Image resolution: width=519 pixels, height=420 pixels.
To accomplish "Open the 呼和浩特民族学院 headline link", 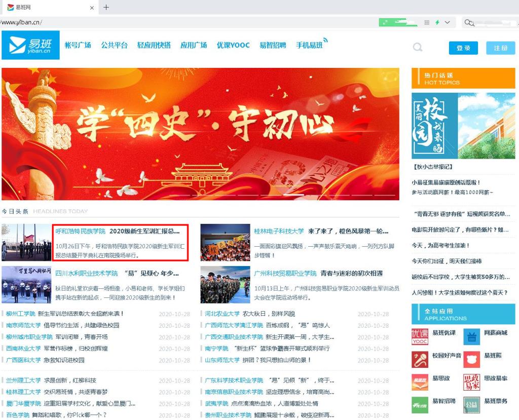I will pyautogui.click(x=80, y=231).
